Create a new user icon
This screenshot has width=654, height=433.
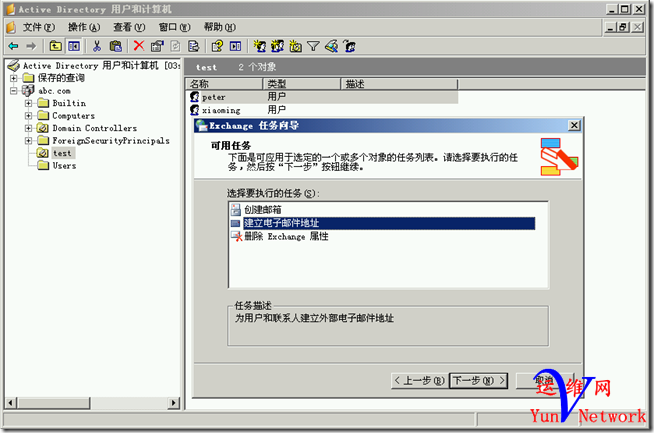pyautogui.click(x=259, y=46)
